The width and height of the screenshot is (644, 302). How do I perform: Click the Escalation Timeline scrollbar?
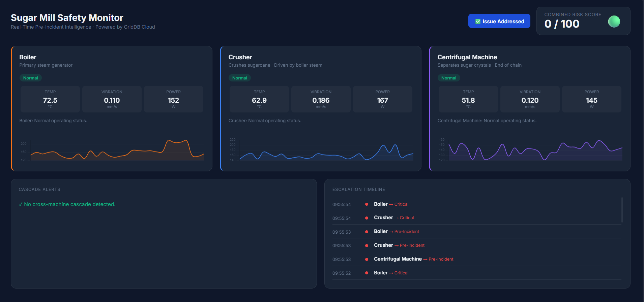[x=622, y=210]
